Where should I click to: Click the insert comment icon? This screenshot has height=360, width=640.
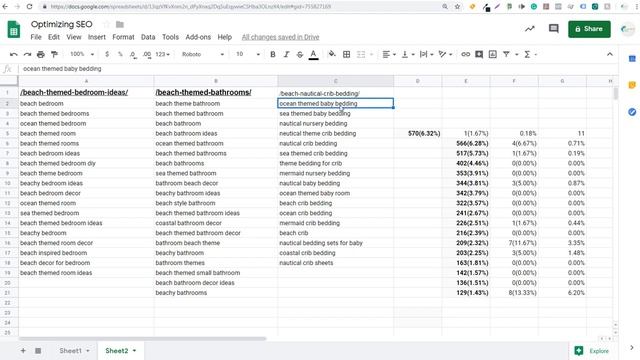(479, 54)
